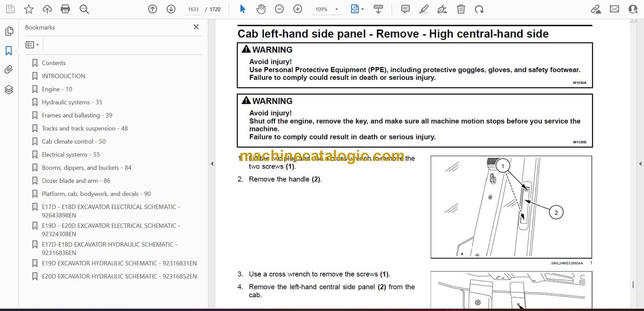
Task: Show the Attachments panel paperclip
Action: [x=9, y=70]
